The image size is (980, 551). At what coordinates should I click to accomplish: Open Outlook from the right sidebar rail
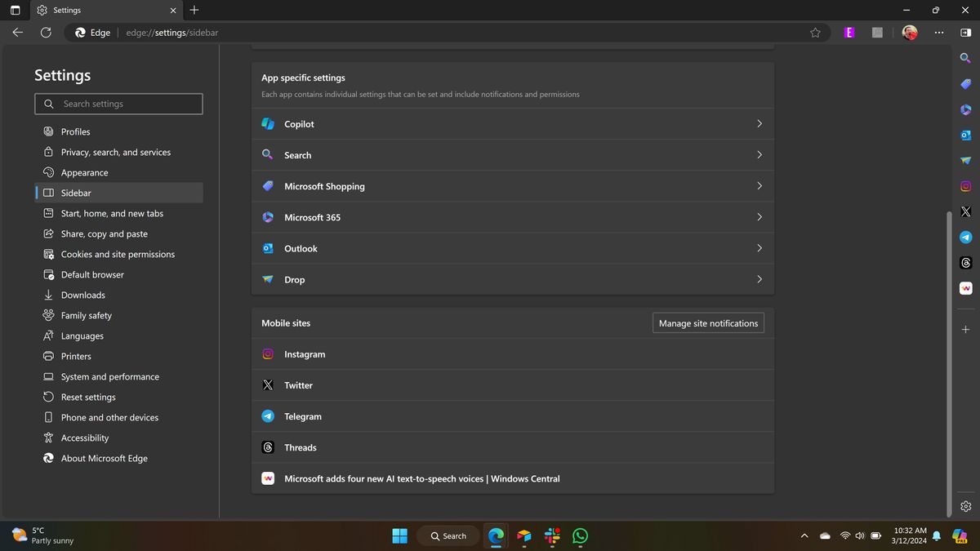(965, 135)
